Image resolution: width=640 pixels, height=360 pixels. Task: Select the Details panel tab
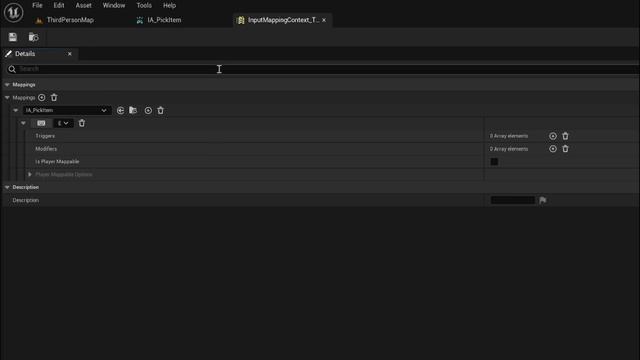pyautogui.click(x=25, y=54)
